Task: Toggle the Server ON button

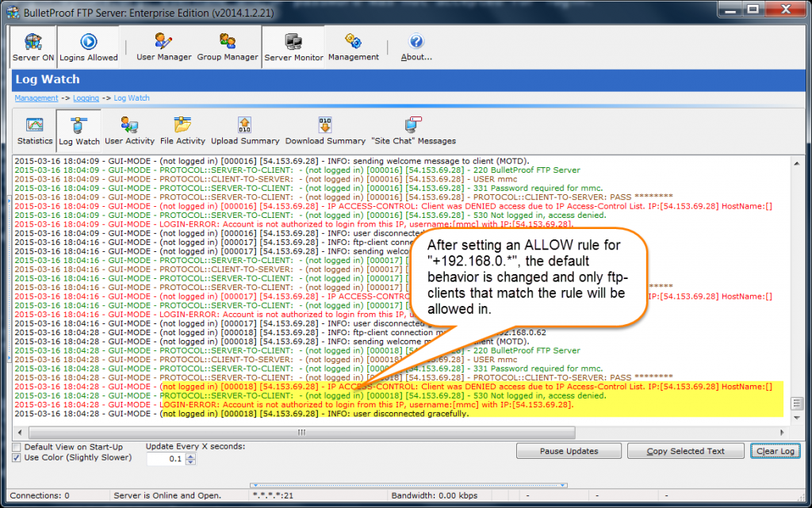Action: (x=32, y=45)
